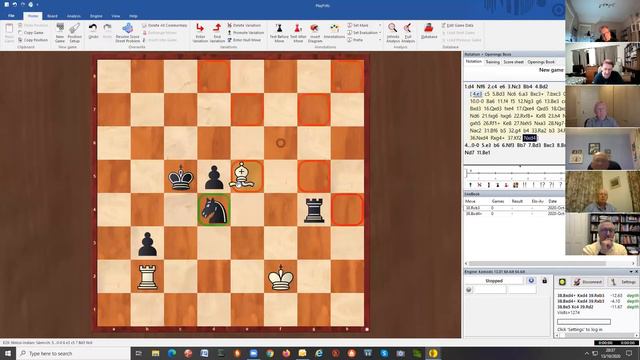
Task: Click the !? annotation symbol button
Action: point(542,185)
